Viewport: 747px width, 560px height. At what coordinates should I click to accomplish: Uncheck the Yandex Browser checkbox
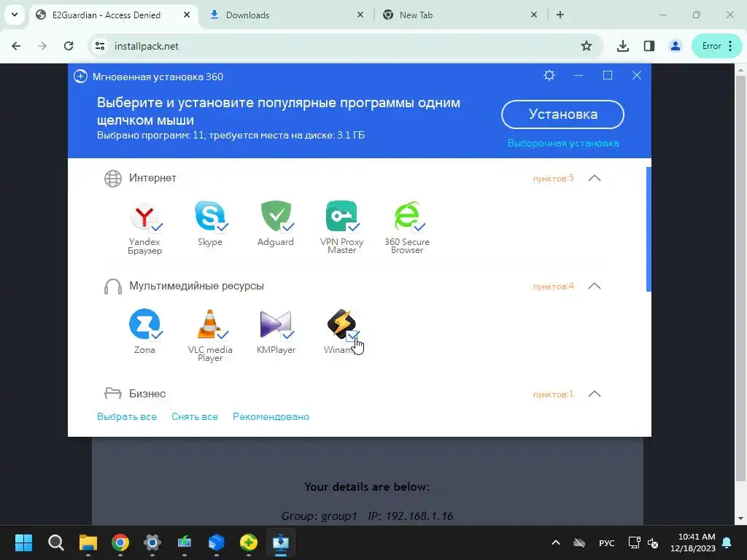point(157,227)
